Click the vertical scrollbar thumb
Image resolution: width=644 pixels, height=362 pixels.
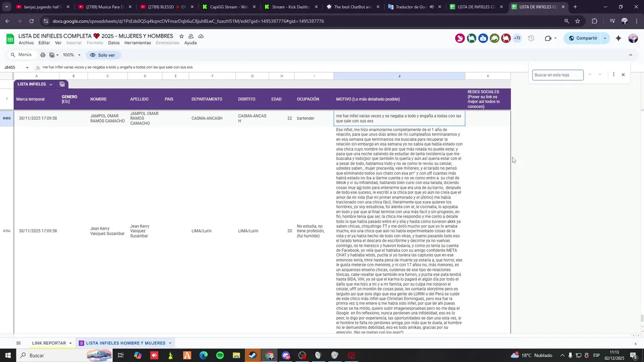click(x=641, y=319)
